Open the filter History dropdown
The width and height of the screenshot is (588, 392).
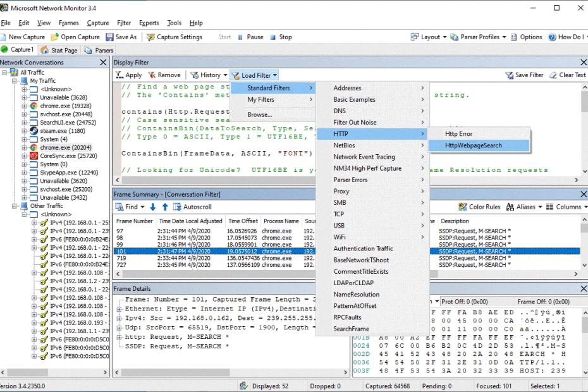click(x=209, y=75)
